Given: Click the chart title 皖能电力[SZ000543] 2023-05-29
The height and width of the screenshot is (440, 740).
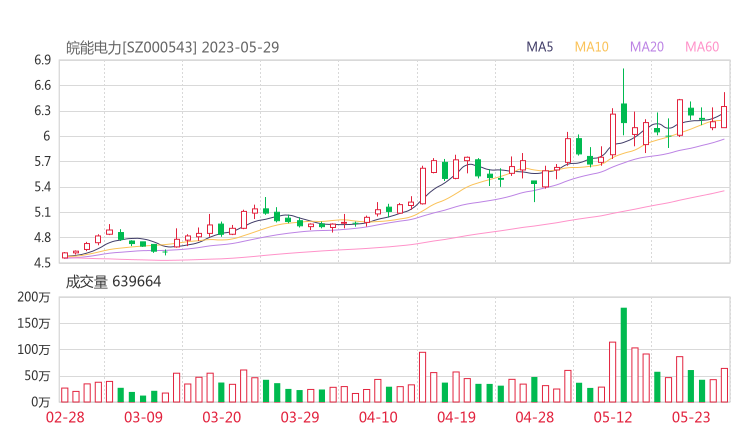Looking at the screenshot, I should pyautogui.click(x=172, y=47).
